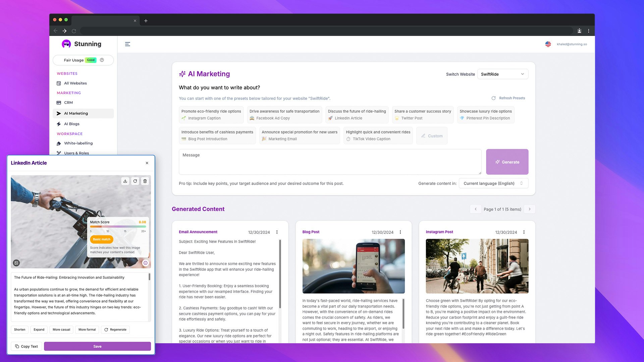Click the khaled@stunning.so account email
Screen dimensions: 644x362
[572, 44]
